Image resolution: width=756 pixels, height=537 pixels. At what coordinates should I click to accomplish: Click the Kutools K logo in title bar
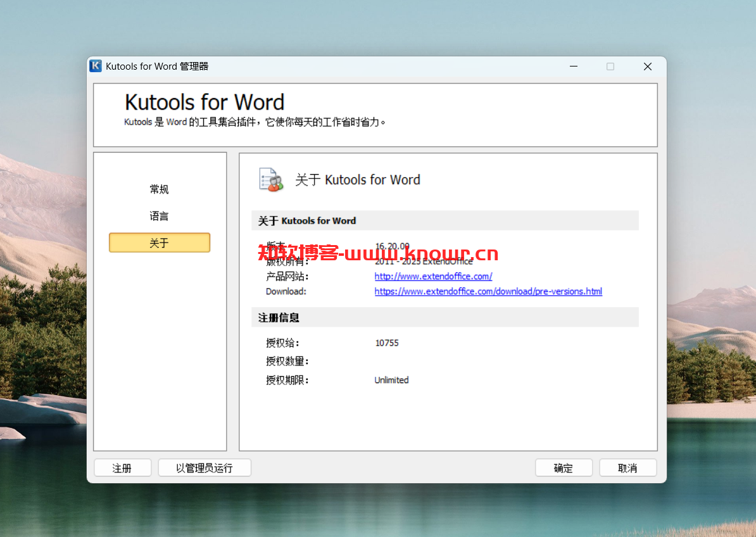click(x=96, y=66)
